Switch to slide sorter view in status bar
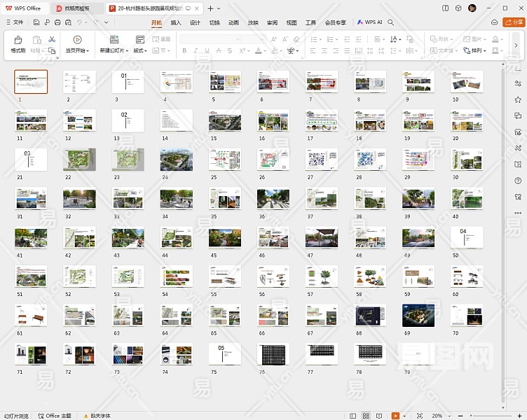The image size is (527, 420). tap(367, 416)
